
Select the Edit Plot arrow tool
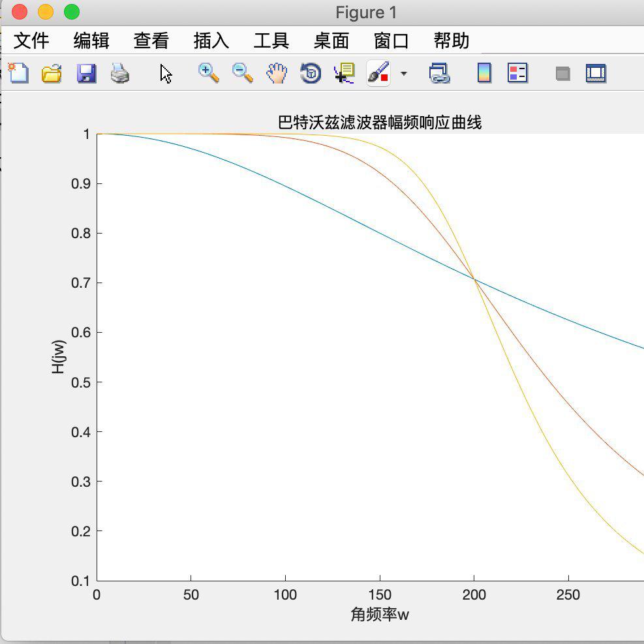pos(166,74)
